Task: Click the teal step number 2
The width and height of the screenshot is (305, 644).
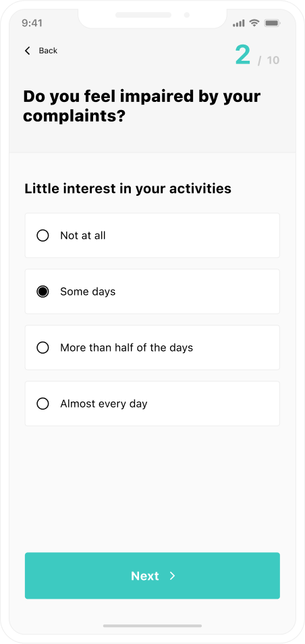Action: pos(243,55)
